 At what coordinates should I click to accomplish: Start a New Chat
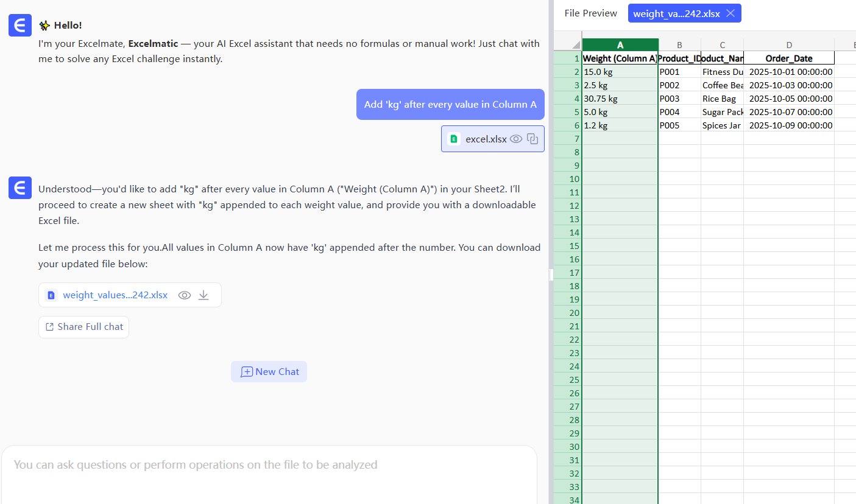[x=269, y=372]
